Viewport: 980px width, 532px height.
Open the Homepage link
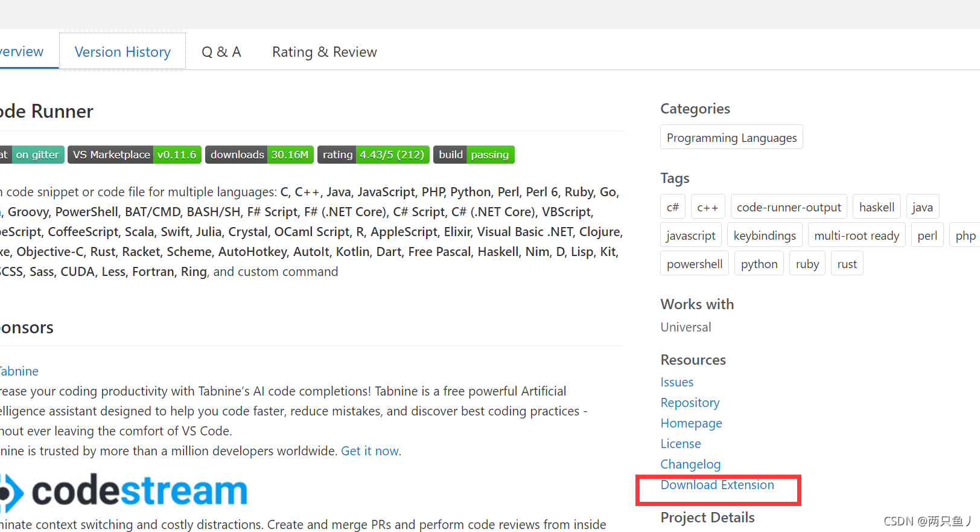pyautogui.click(x=691, y=423)
